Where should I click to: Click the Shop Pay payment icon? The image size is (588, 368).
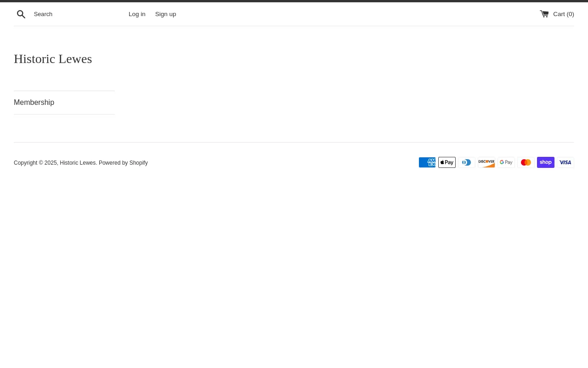coord(546,162)
